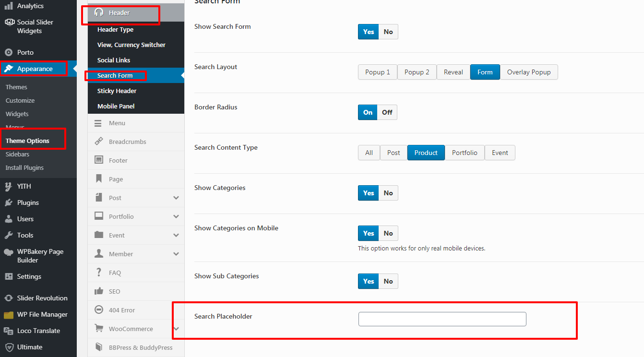Click the WooCommerce cart icon
The image size is (644, 357).
pos(99,329)
